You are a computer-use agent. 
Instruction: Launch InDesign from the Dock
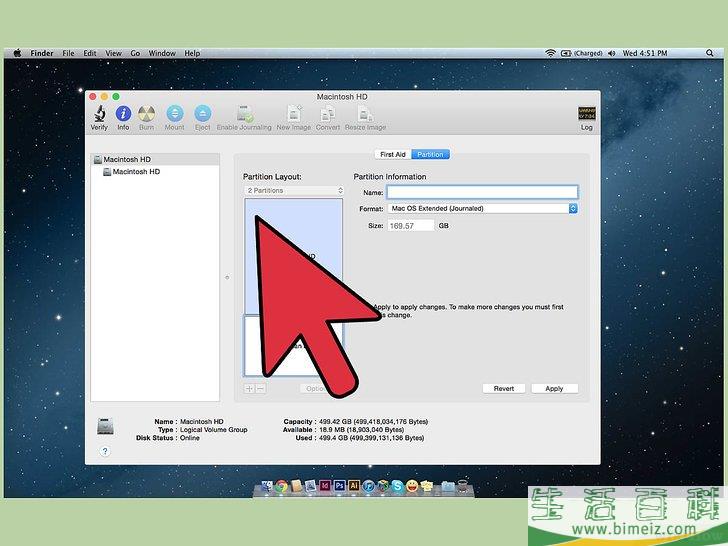coord(325,486)
